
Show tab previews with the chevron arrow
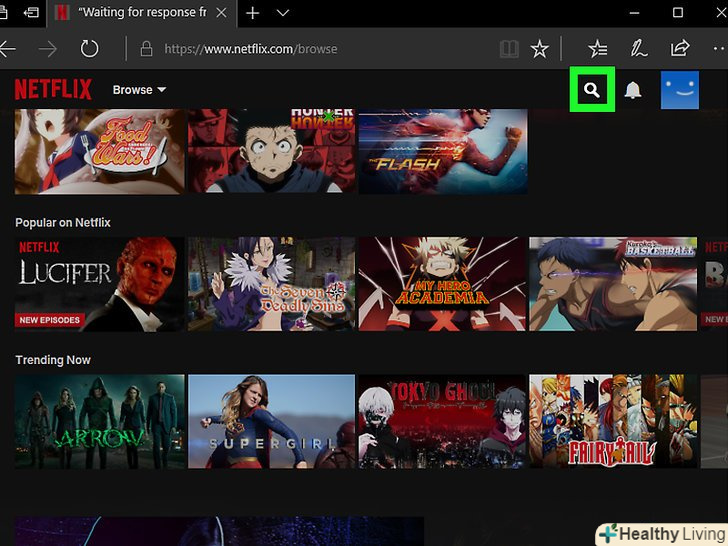click(x=283, y=13)
